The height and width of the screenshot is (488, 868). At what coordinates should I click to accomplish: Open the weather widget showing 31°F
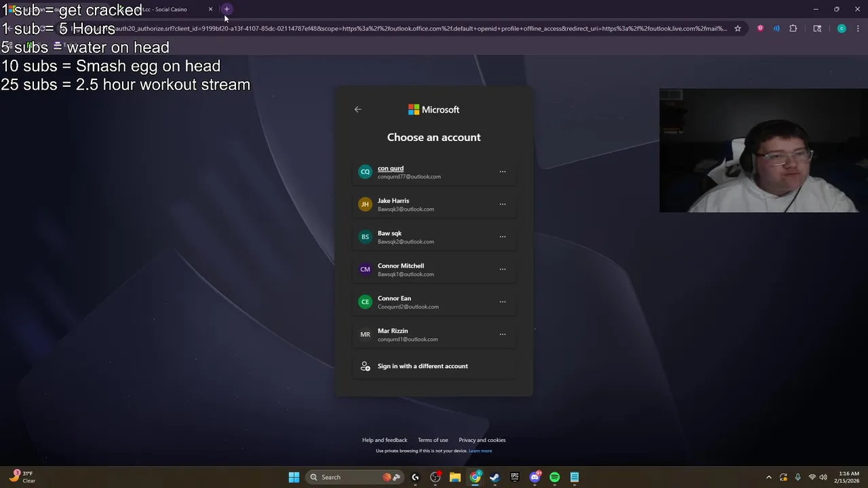pyautogui.click(x=22, y=477)
